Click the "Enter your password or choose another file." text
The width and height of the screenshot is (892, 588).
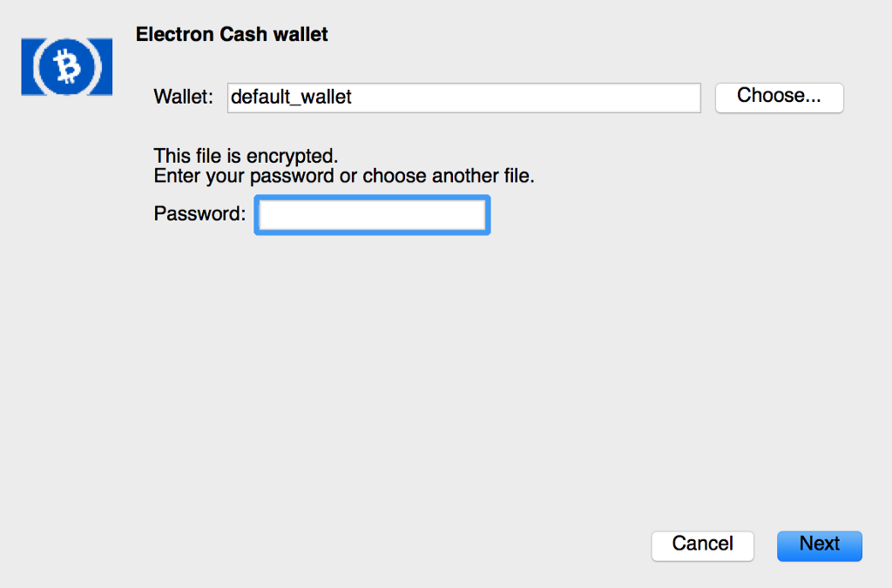344,176
